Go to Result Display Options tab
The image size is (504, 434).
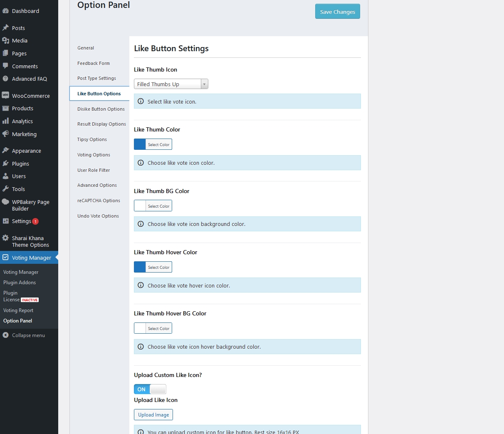(x=101, y=124)
